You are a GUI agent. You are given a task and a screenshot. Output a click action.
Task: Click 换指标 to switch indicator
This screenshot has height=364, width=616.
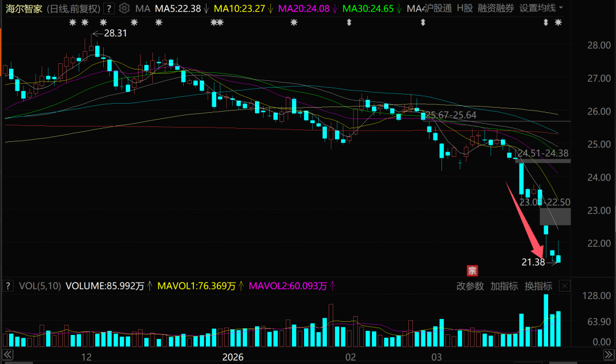(x=538, y=286)
